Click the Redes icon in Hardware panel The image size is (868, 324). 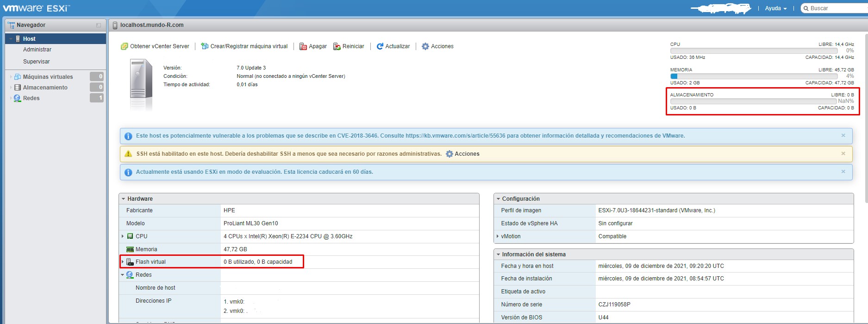click(130, 275)
